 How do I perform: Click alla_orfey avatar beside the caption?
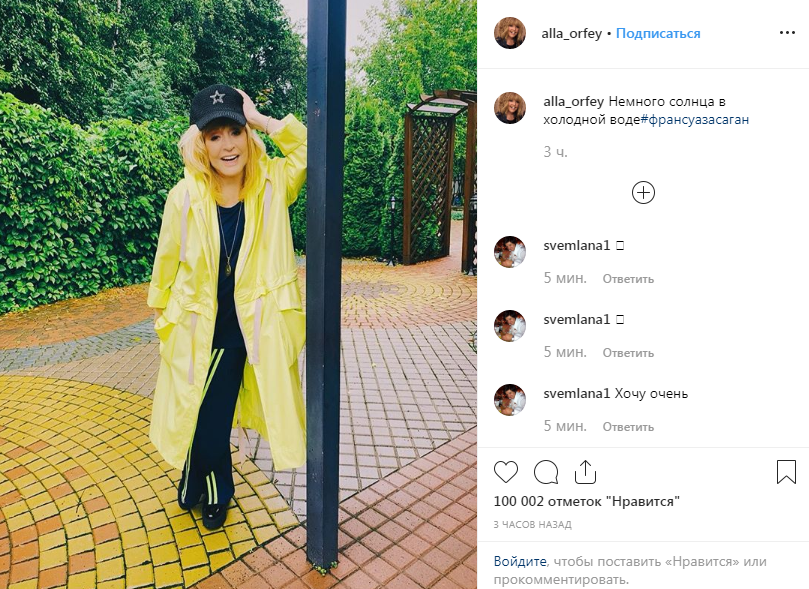510,108
